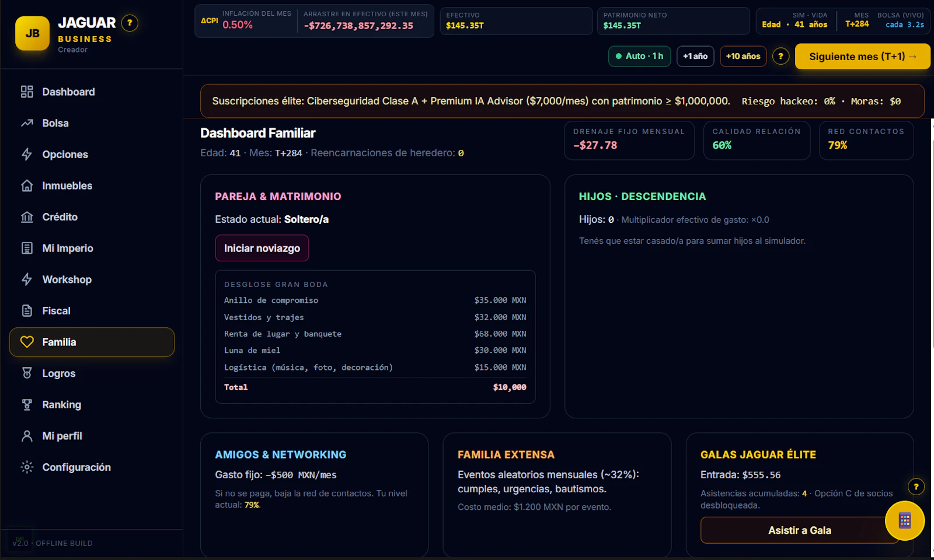Go to Bolsa section

92,123
